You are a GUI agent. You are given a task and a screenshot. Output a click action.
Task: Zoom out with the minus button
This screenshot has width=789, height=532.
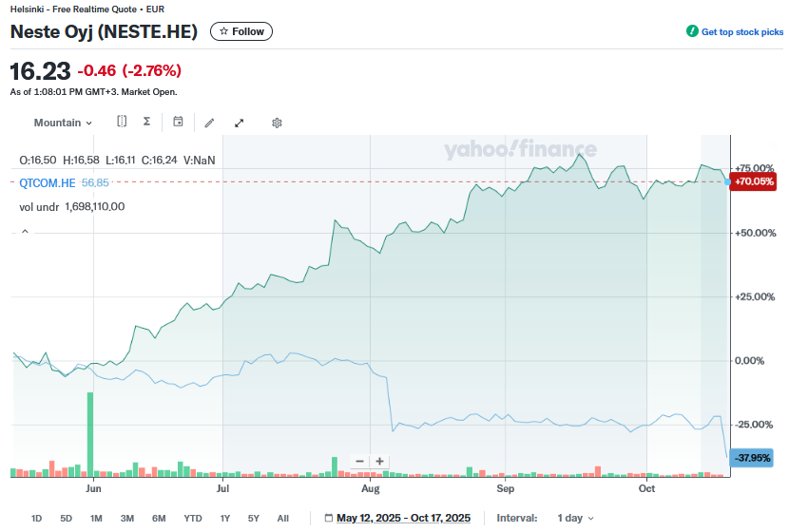pyautogui.click(x=359, y=461)
